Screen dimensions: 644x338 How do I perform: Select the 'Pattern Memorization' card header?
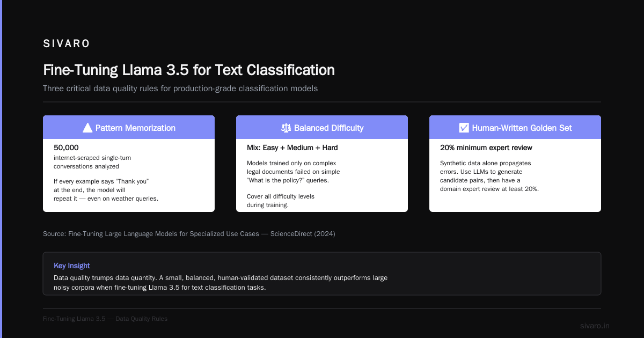coord(129,127)
